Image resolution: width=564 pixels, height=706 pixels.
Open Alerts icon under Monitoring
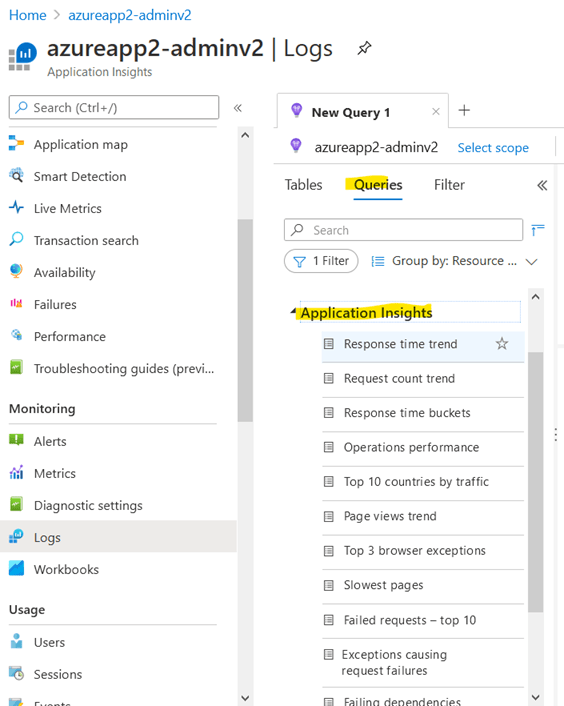click(16, 440)
